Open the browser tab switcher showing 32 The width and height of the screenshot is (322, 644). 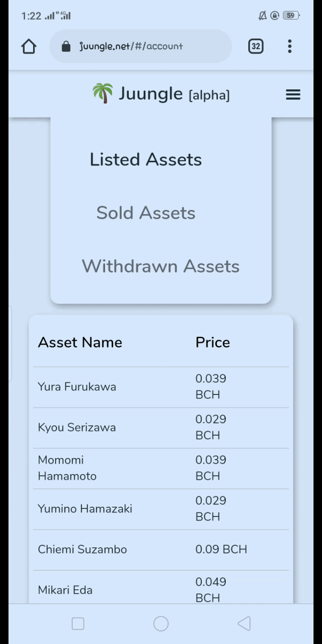coord(256,46)
